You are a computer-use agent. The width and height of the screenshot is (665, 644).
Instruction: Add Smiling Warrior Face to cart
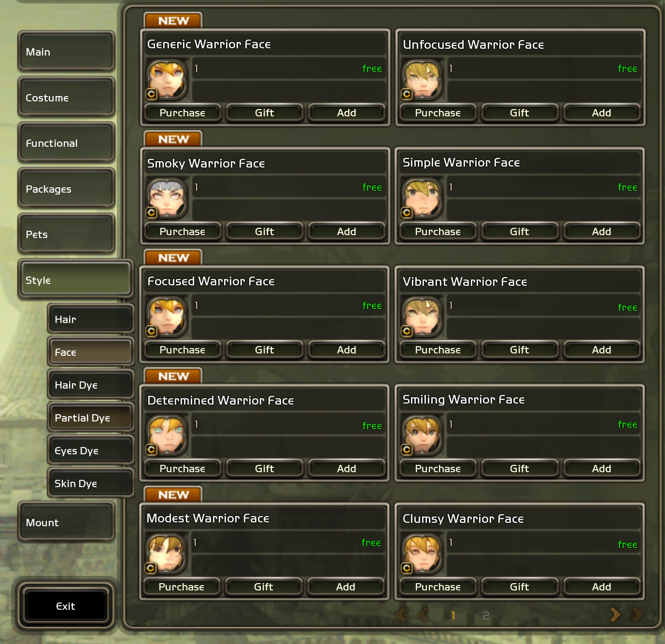click(x=602, y=469)
